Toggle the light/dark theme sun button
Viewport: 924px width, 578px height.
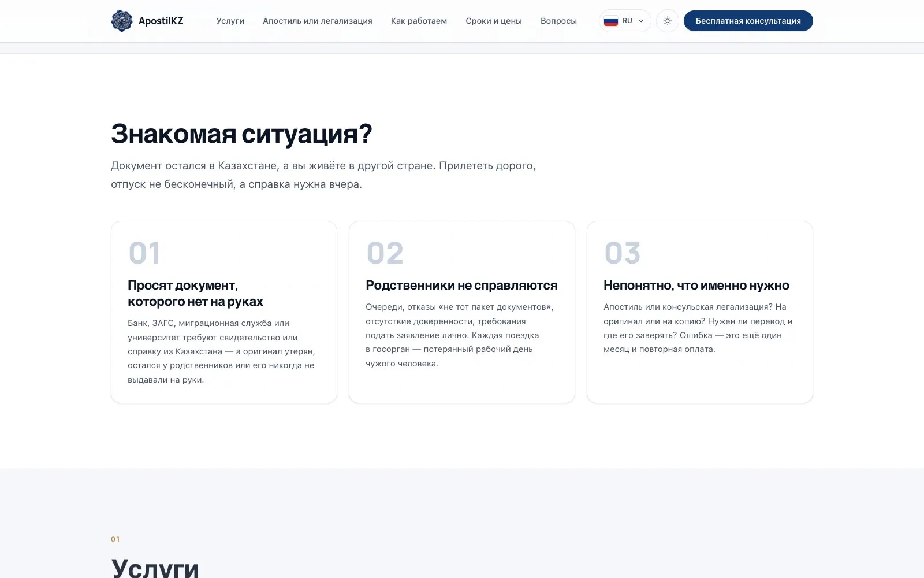point(668,21)
